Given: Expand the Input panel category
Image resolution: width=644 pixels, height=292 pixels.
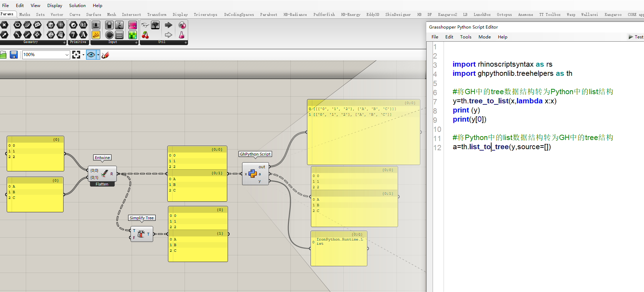Looking at the screenshot, I should [x=137, y=42].
